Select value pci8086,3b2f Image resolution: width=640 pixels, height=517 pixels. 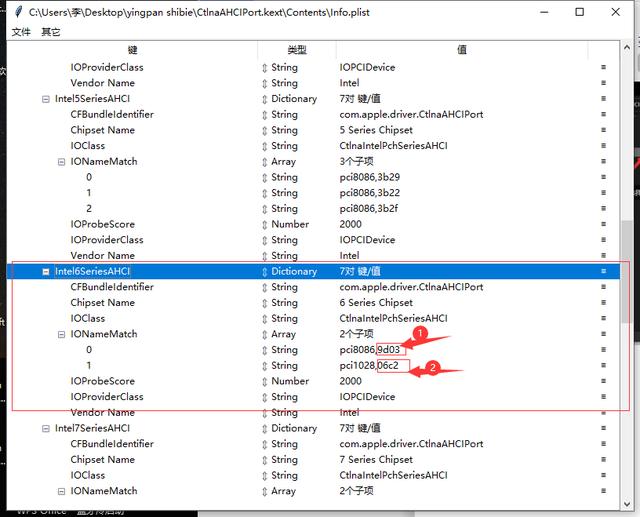[369, 209]
